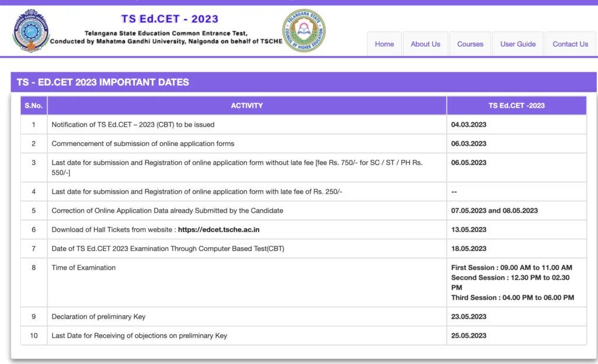
Task: Select the late fee of Rs. 250/- row text
Action: (x=197, y=191)
